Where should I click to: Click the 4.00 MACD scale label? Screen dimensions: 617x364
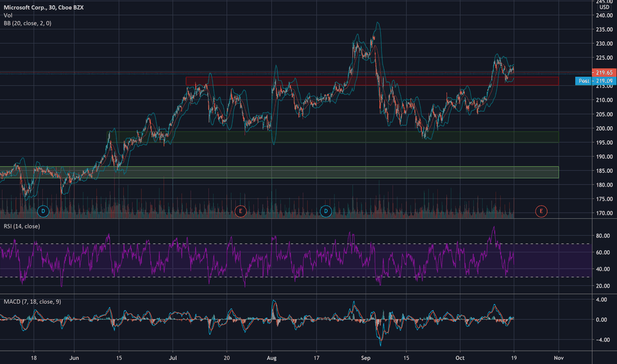[601, 300]
